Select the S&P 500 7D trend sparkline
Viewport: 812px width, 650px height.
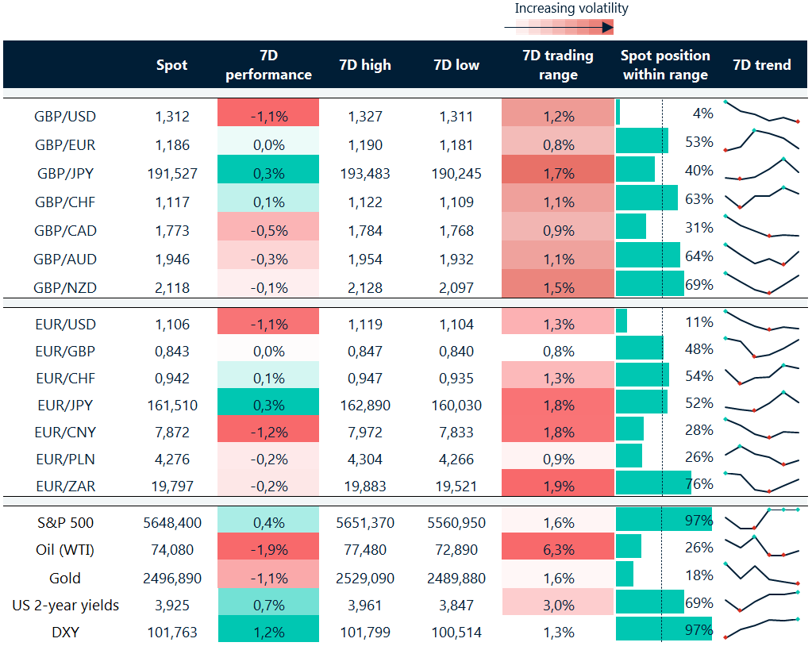tap(761, 518)
